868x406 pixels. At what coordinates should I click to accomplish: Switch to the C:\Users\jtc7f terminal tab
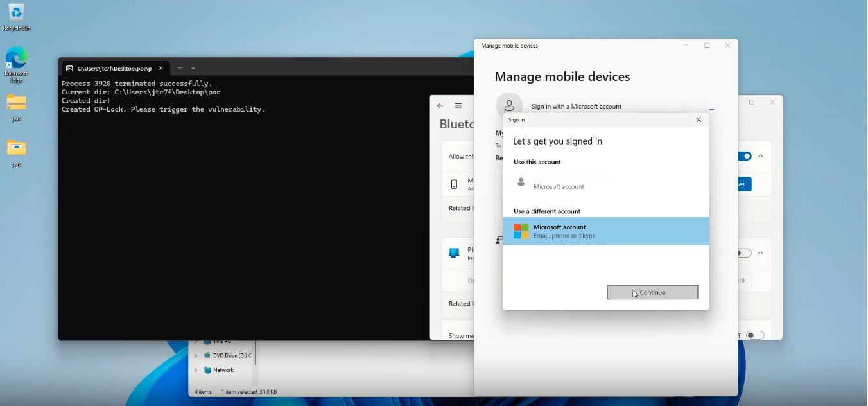[115, 68]
